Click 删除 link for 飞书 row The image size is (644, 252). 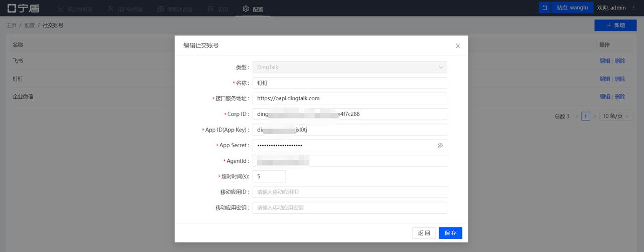(620, 61)
